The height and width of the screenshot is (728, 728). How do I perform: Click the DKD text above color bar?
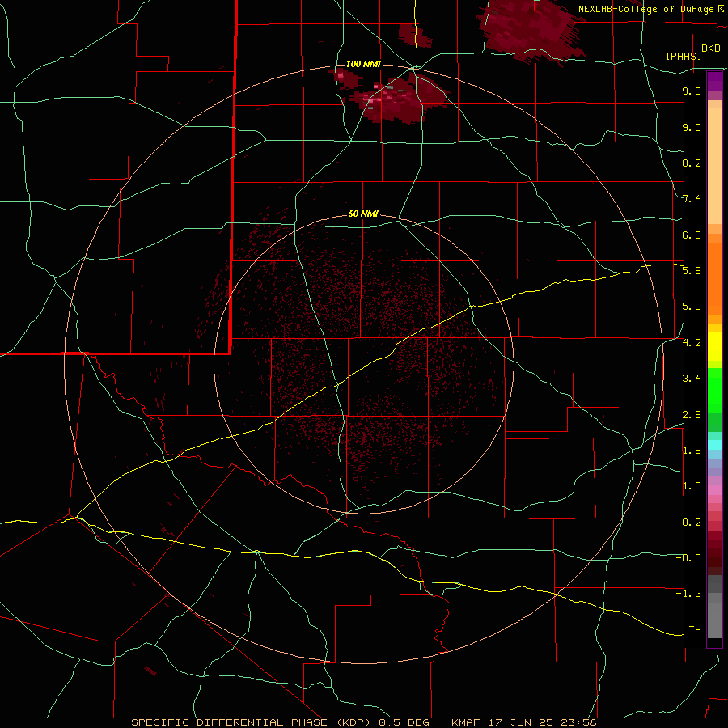point(711,49)
